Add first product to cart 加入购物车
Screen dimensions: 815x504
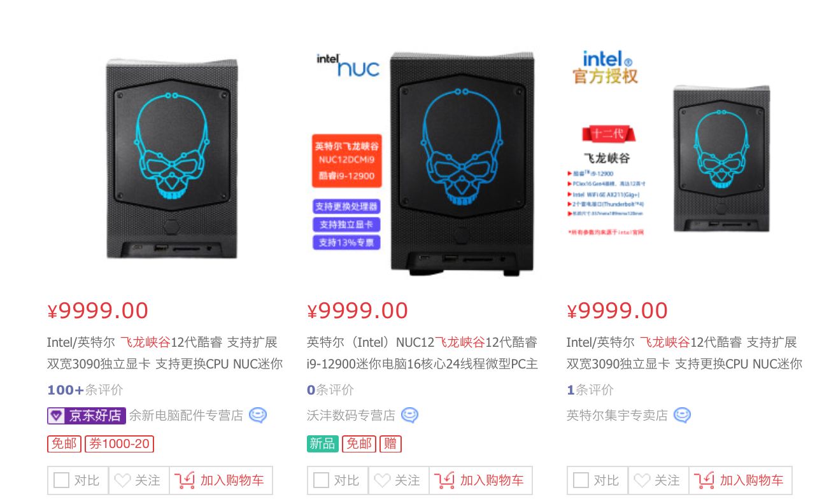click(221, 480)
